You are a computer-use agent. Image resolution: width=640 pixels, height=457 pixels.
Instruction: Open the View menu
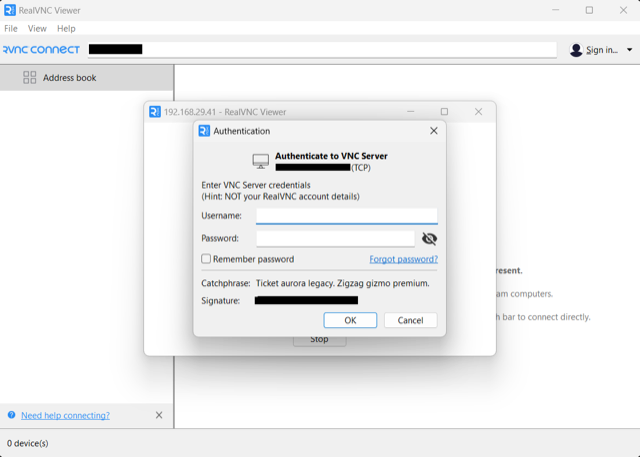point(37,29)
